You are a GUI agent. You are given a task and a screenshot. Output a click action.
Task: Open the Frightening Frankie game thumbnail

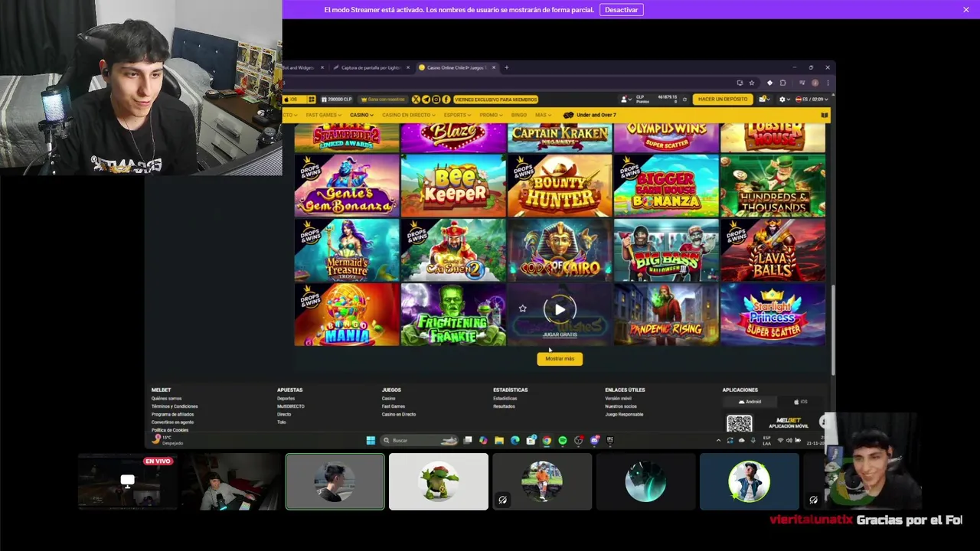tap(453, 315)
